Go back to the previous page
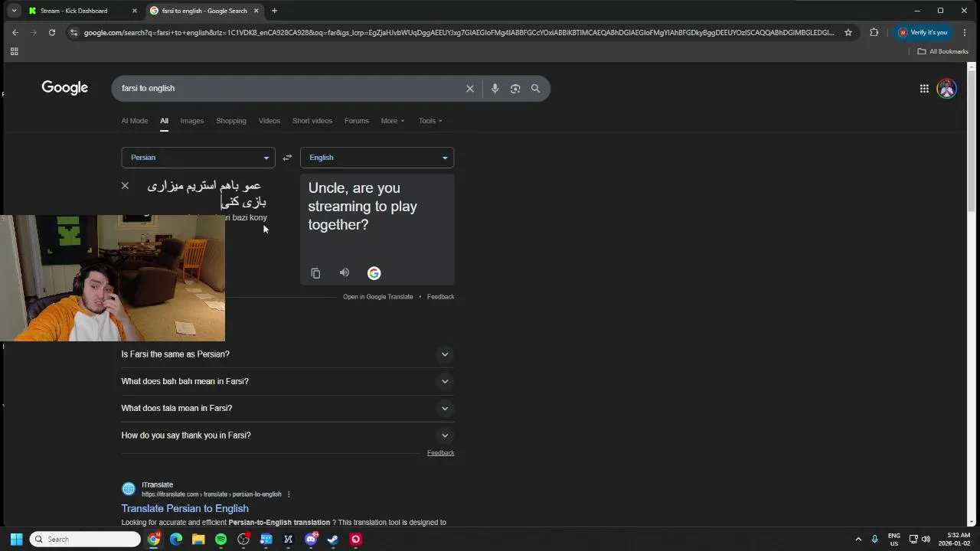 pyautogui.click(x=15, y=32)
